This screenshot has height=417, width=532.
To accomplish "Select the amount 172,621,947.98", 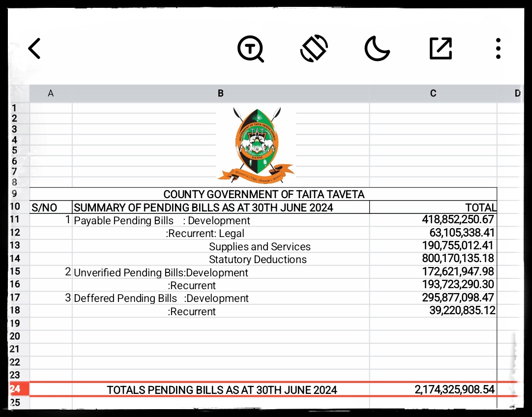I will (433, 272).
